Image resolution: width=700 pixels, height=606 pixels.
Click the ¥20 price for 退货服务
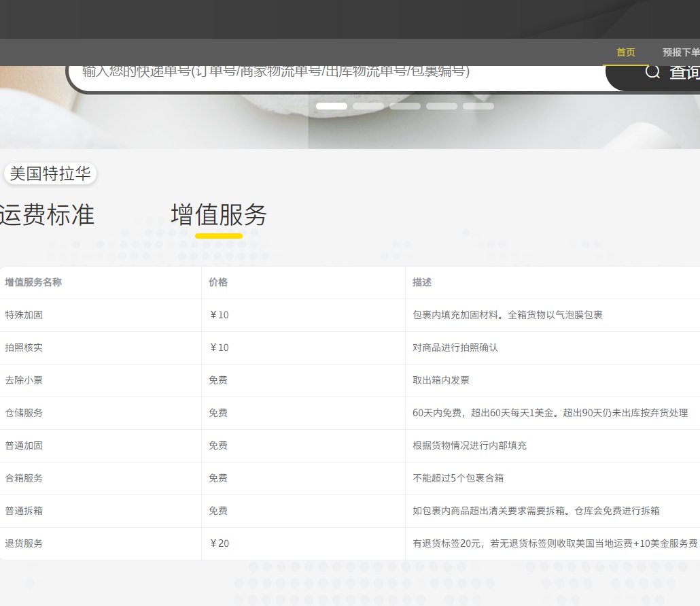pyautogui.click(x=219, y=543)
